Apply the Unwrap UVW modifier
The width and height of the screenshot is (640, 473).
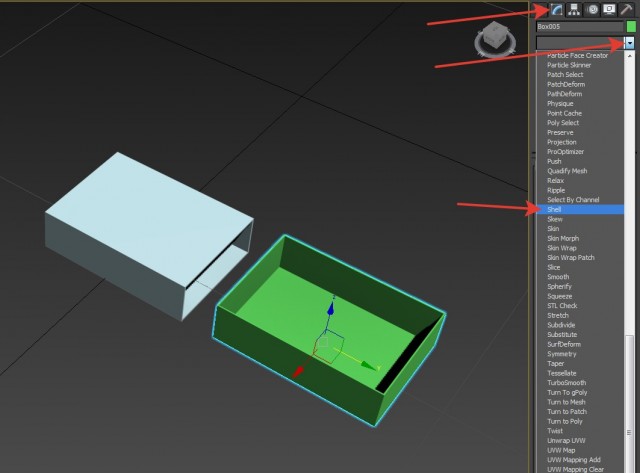[566, 441]
